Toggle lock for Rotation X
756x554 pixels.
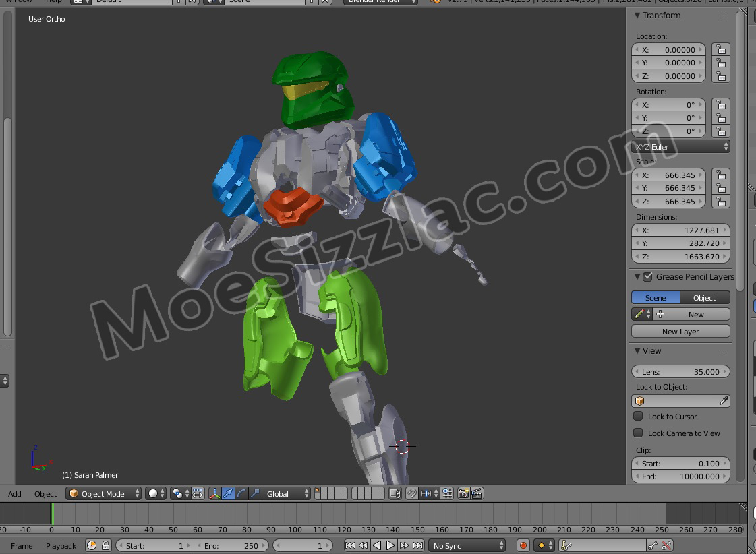tap(721, 105)
